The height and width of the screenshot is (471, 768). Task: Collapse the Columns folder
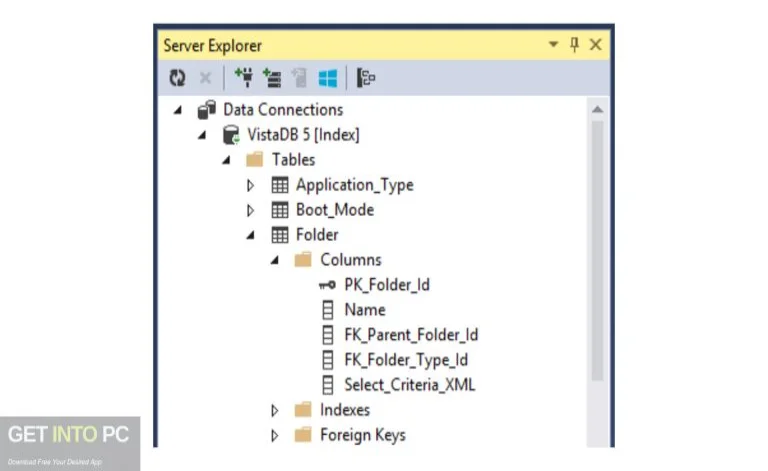pos(275,260)
